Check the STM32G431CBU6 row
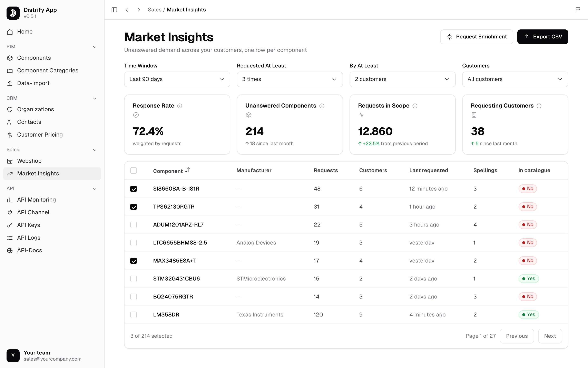Image resolution: width=588 pixels, height=368 pixels. point(133,279)
